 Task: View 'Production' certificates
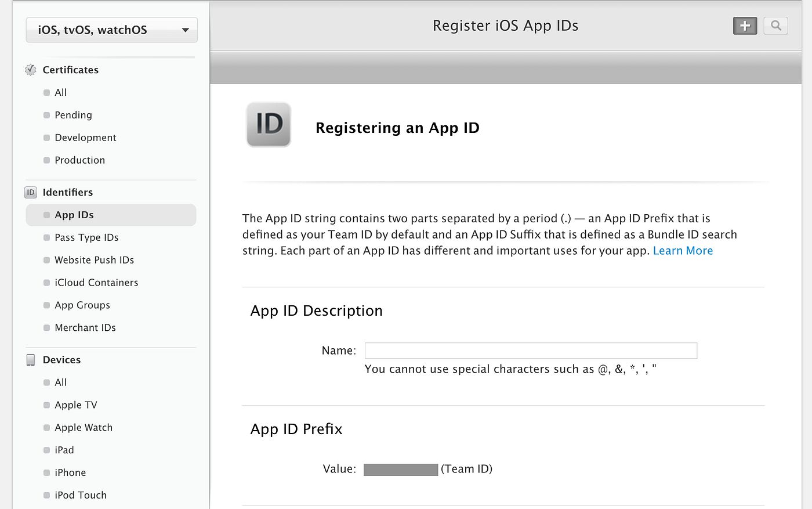[x=79, y=160]
